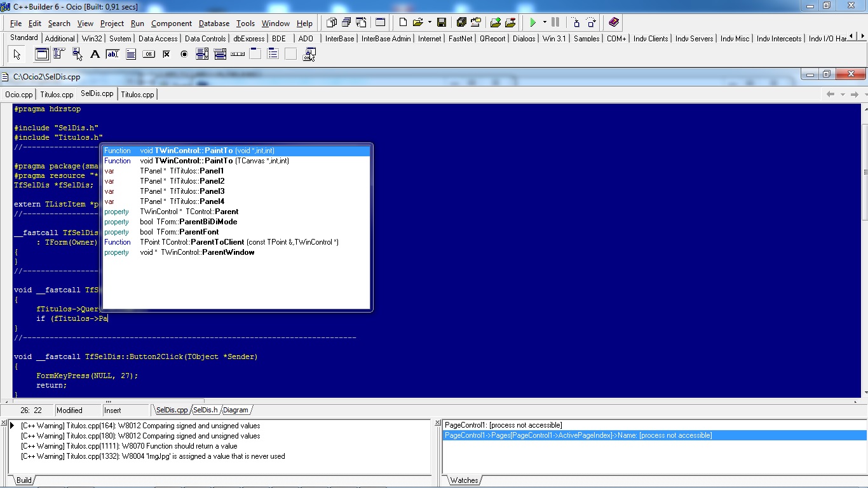The width and height of the screenshot is (868, 488).
Task: Switch to SelDis.h tab below editor
Action: 205,410
